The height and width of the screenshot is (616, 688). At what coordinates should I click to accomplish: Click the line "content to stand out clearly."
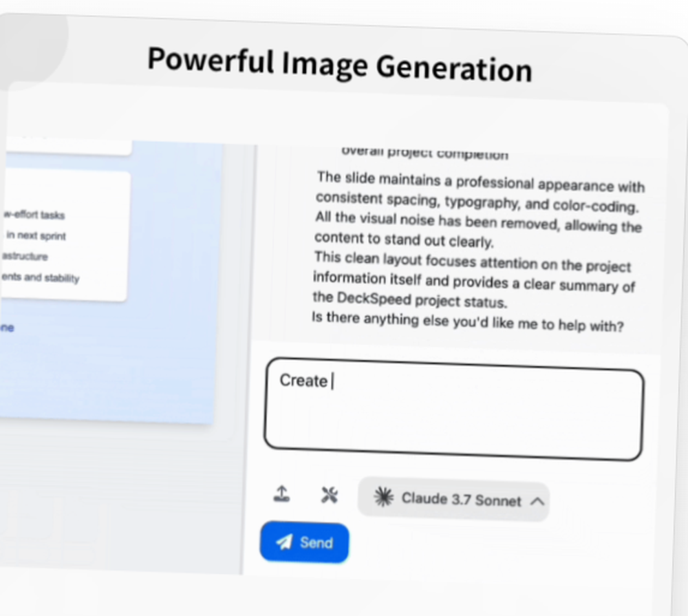pyautogui.click(x=404, y=240)
